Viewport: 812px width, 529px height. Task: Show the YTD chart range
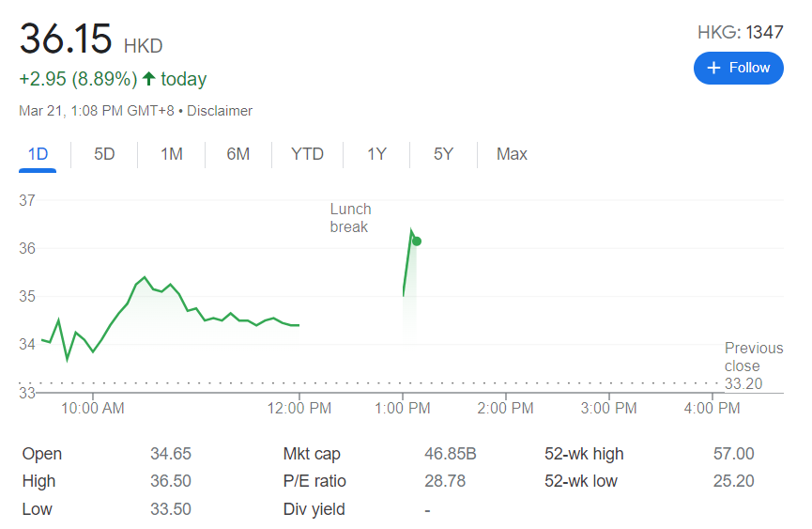click(x=307, y=154)
